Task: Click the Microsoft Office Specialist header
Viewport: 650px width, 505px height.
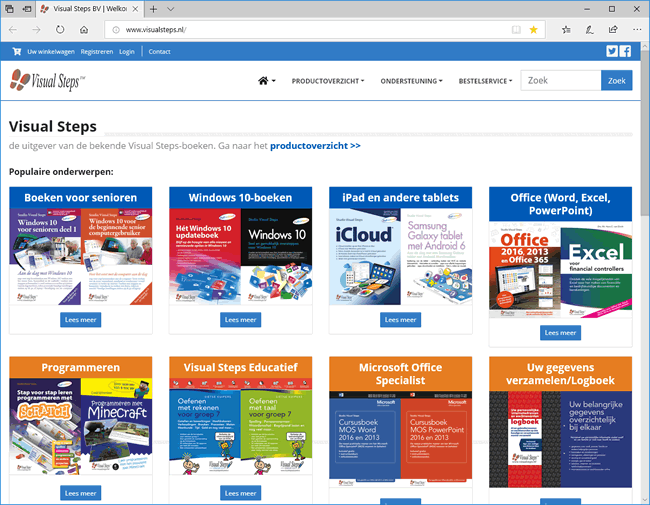Action: coord(400,374)
